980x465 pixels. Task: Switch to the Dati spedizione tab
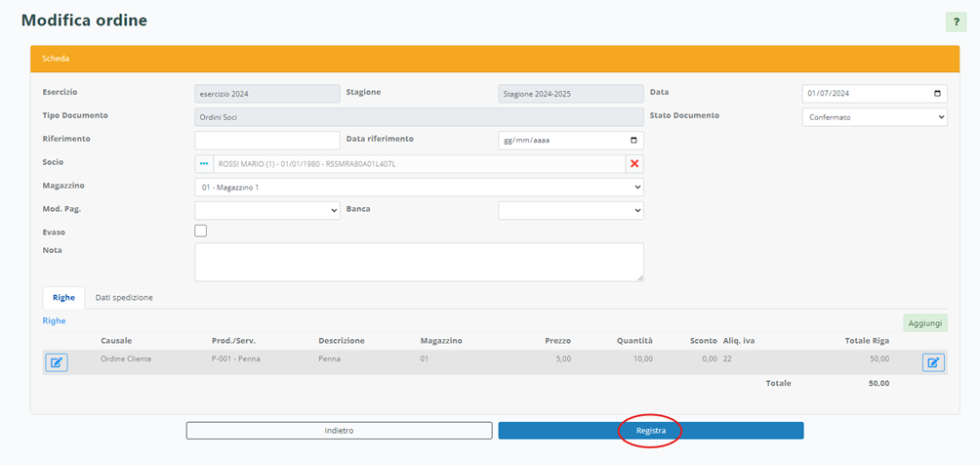(124, 297)
